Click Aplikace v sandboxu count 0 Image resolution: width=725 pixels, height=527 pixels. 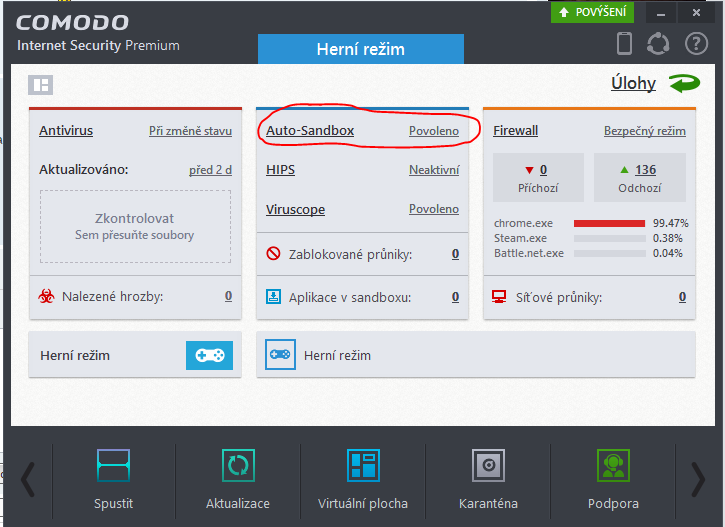[455, 297]
